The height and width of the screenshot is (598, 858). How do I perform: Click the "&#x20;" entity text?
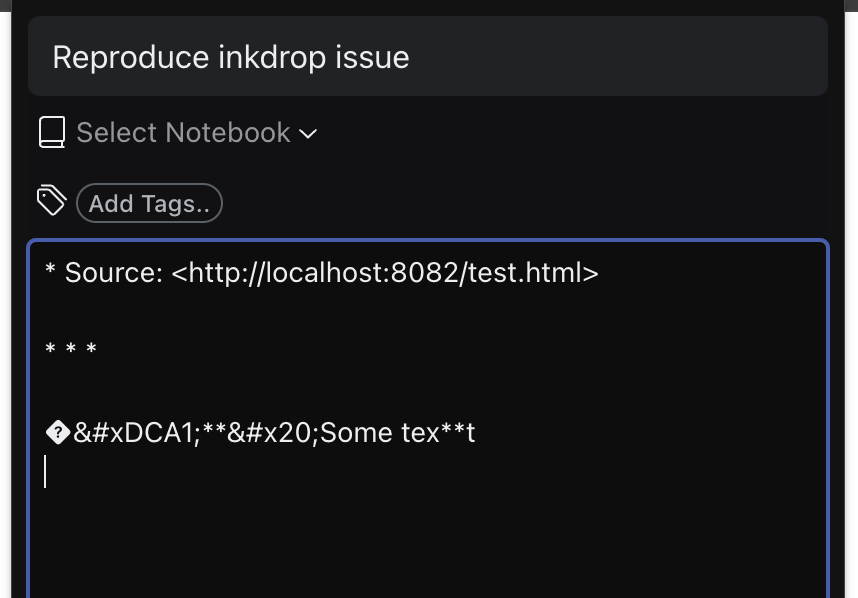tap(273, 433)
